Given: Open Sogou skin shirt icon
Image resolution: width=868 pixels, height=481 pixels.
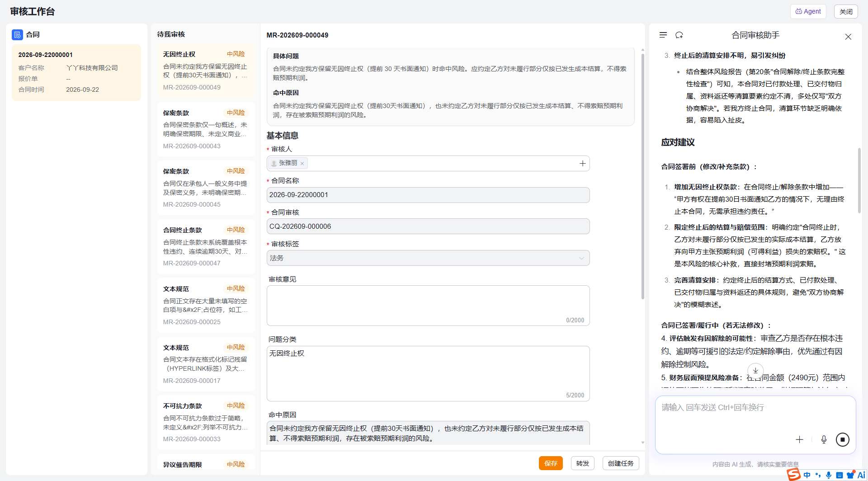Looking at the screenshot, I should [x=850, y=475].
